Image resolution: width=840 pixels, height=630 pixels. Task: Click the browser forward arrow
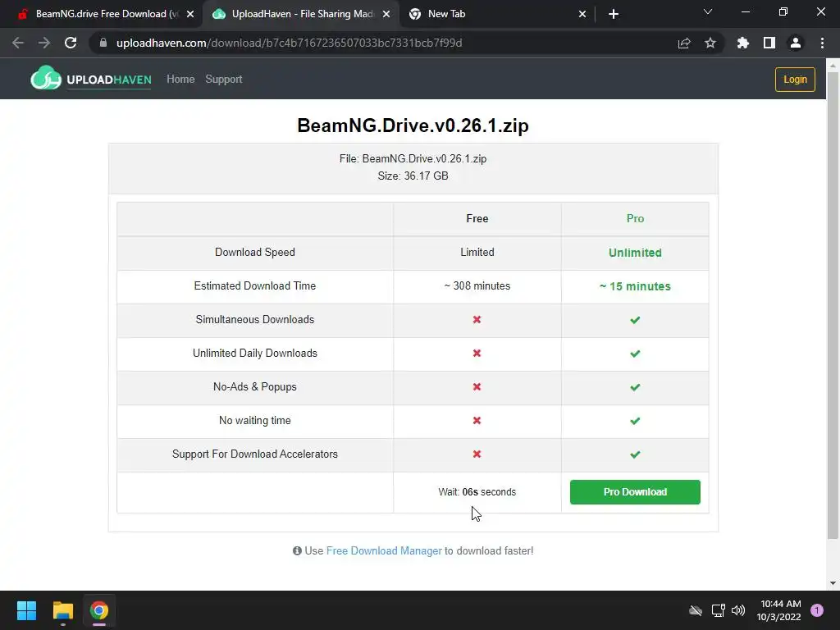click(44, 43)
